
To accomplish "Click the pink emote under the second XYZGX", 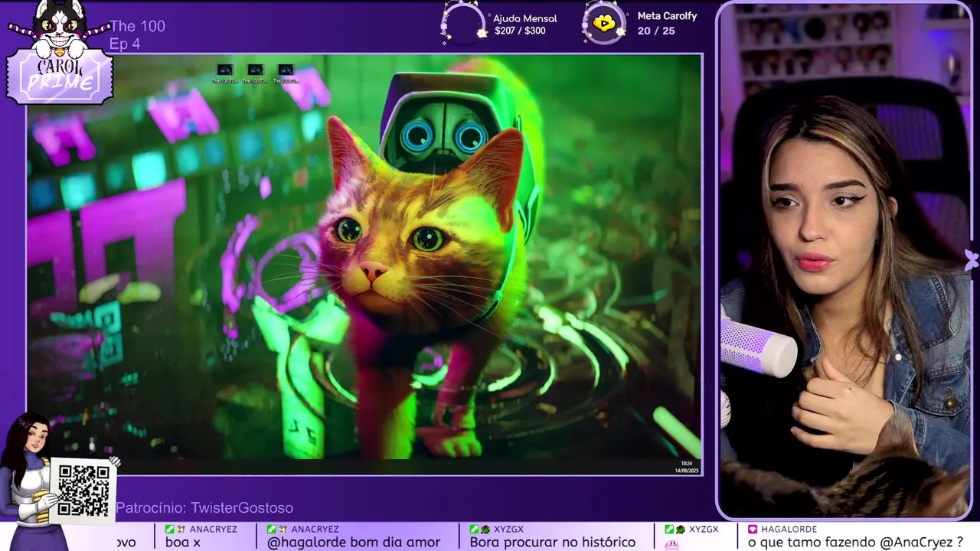I will coord(671,543).
